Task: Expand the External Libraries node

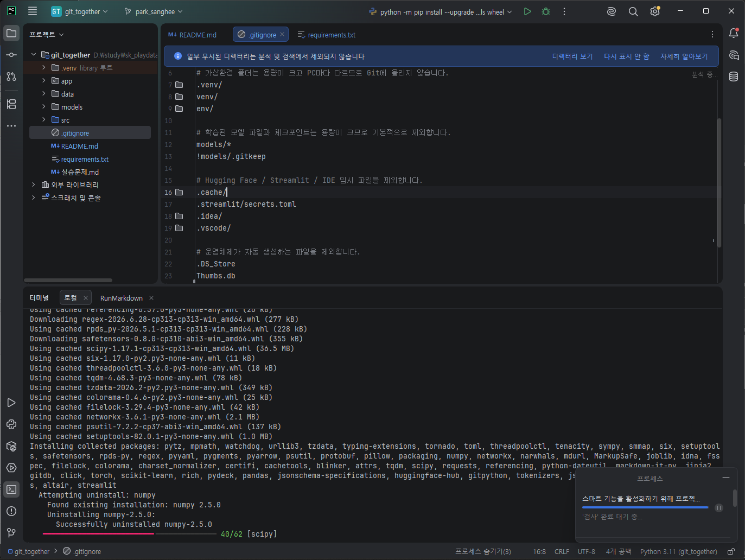Action: [34, 184]
